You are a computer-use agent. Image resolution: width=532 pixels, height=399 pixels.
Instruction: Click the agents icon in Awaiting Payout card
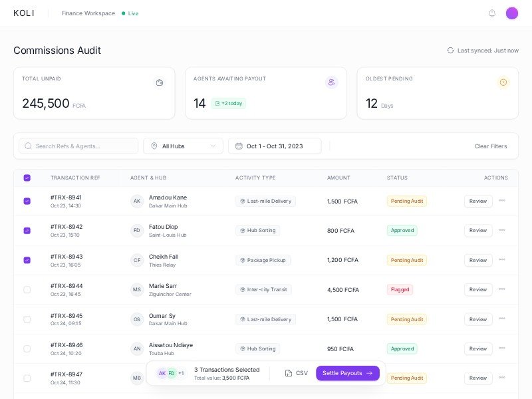pyautogui.click(x=331, y=82)
